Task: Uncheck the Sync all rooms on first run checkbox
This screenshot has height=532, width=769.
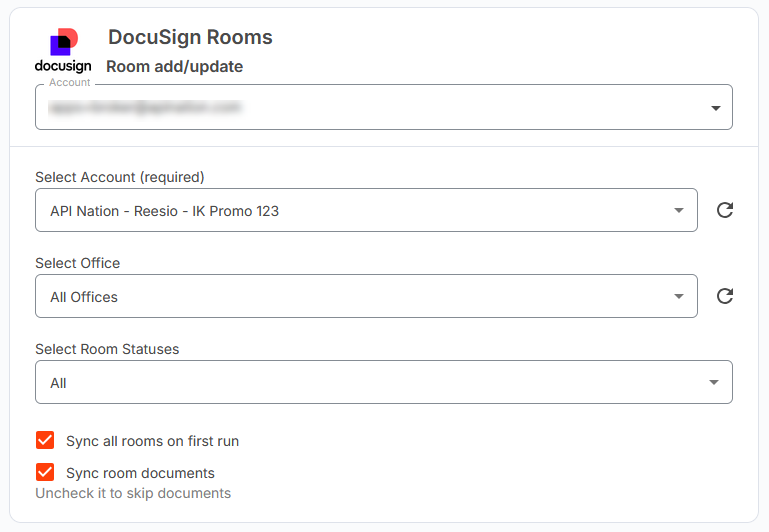Action: click(x=45, y=441)
